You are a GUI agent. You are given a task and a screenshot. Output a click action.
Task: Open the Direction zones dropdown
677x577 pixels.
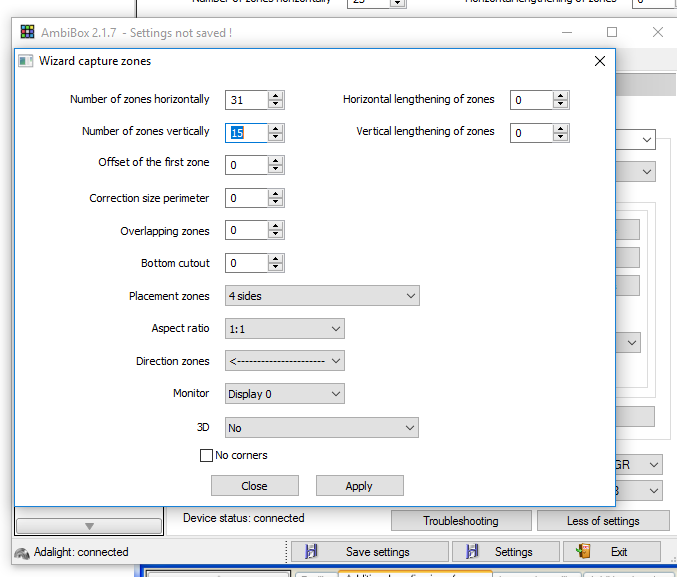(x=284, y=361)
